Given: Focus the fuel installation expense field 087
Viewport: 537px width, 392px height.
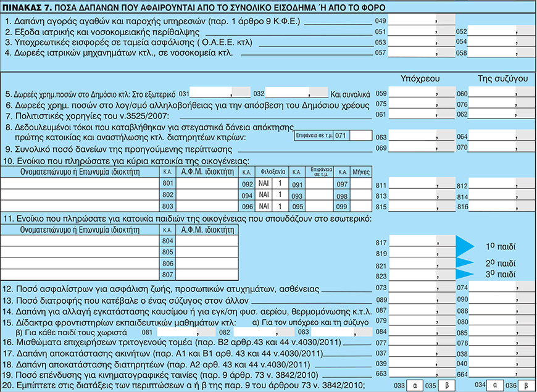Looking at the screenshot, I should click(x=422, y=309).
